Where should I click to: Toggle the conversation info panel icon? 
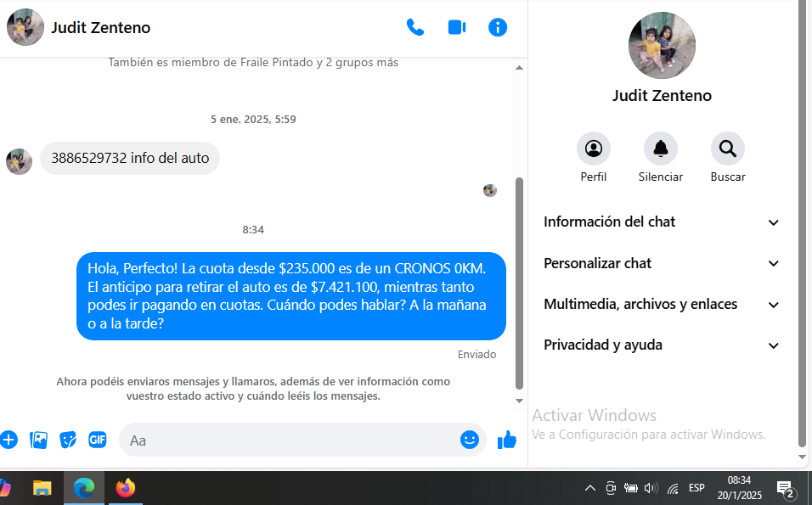[498, 27]
